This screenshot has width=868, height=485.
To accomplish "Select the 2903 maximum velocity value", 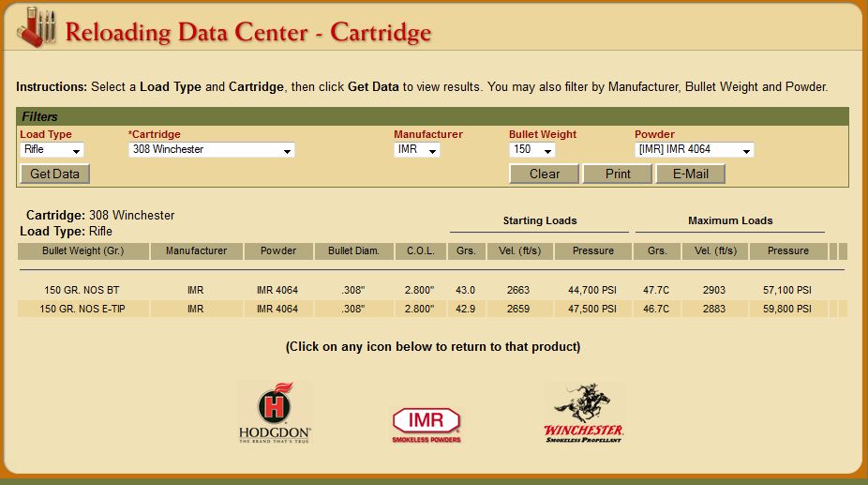I will [714, 290].
